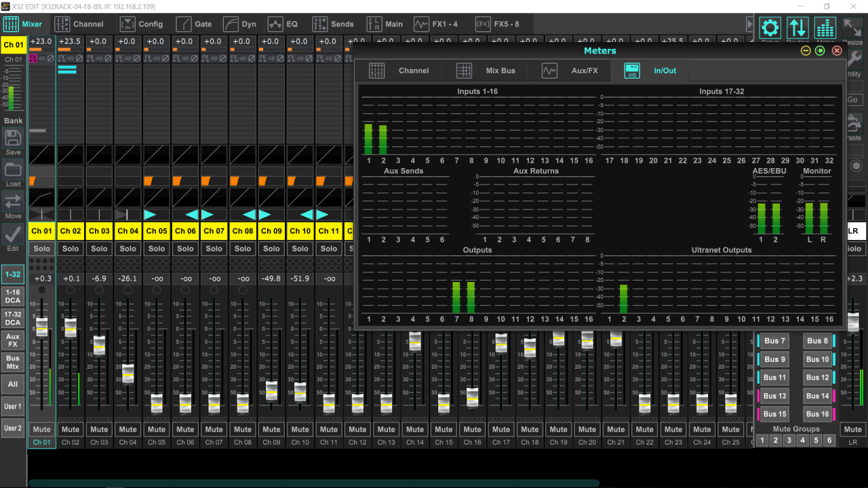Click the round record icon on right sidebar
Screen dimensions: 868x488
856,166
